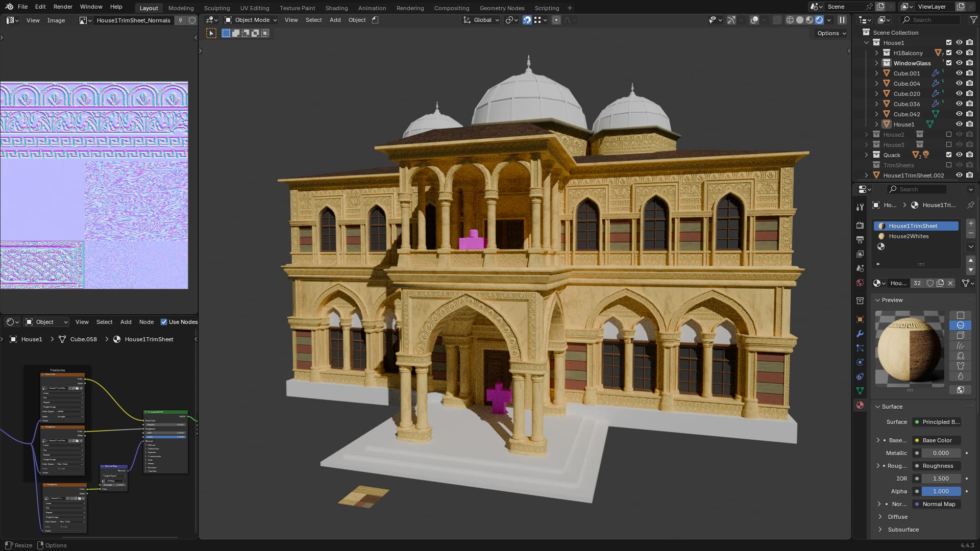Open the Render menu
Image resolution: width=980 pixels, height=551 pixels.
[63, 7]
